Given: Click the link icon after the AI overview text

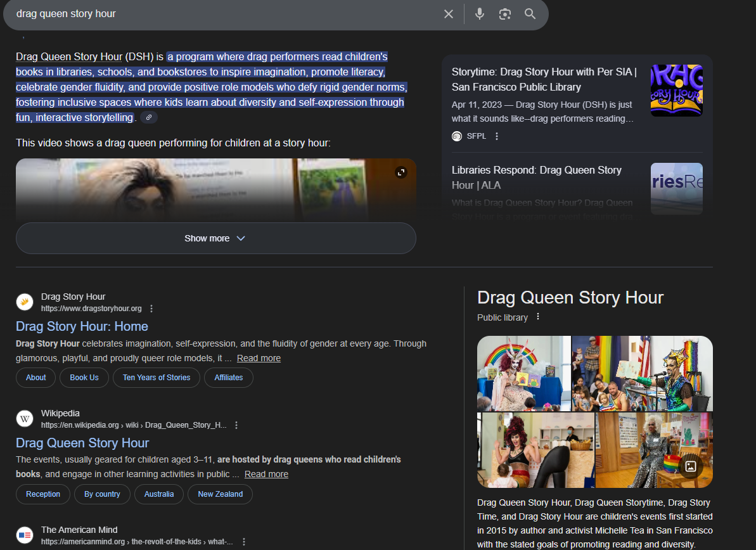Looking at the screenshot, I should 149,118.
